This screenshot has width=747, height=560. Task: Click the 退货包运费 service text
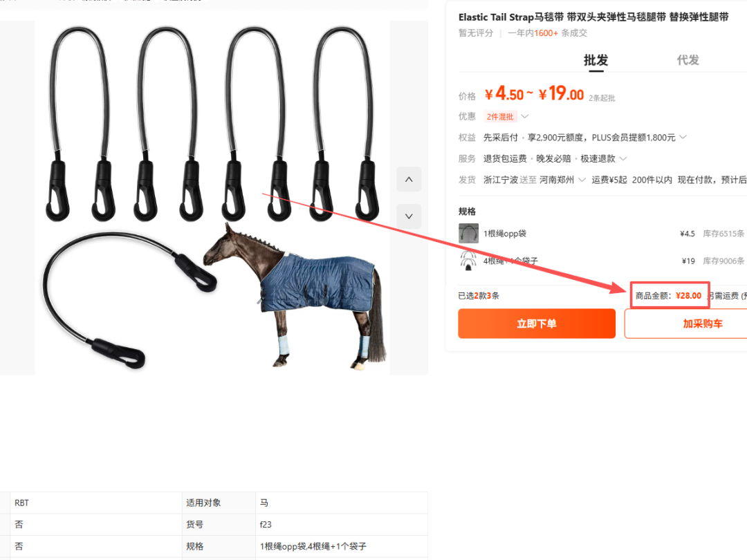pos(505,158)
